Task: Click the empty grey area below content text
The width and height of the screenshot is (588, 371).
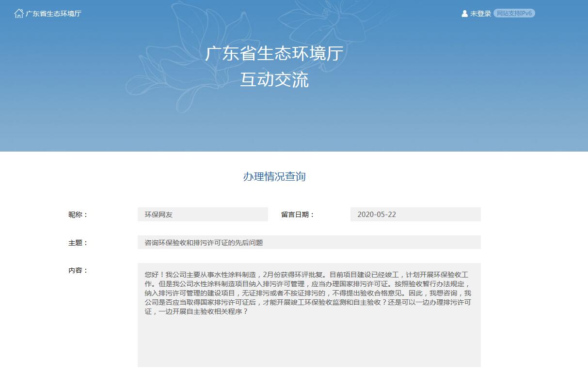Action: coord(309,344)
